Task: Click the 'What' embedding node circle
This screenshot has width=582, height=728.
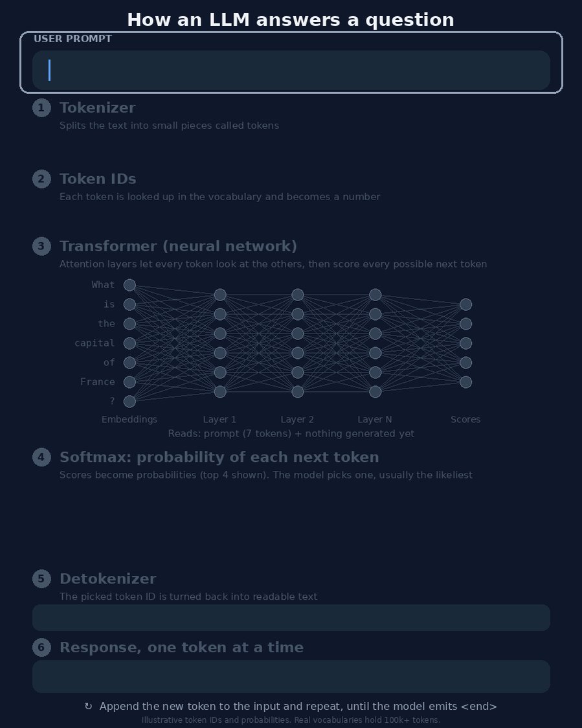Action: [129, 285]
